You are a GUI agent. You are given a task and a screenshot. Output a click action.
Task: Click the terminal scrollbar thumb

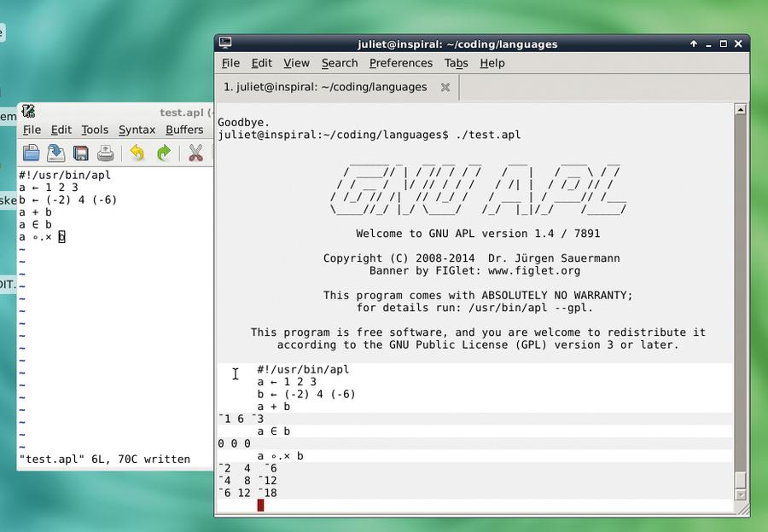tap(741, 480)
